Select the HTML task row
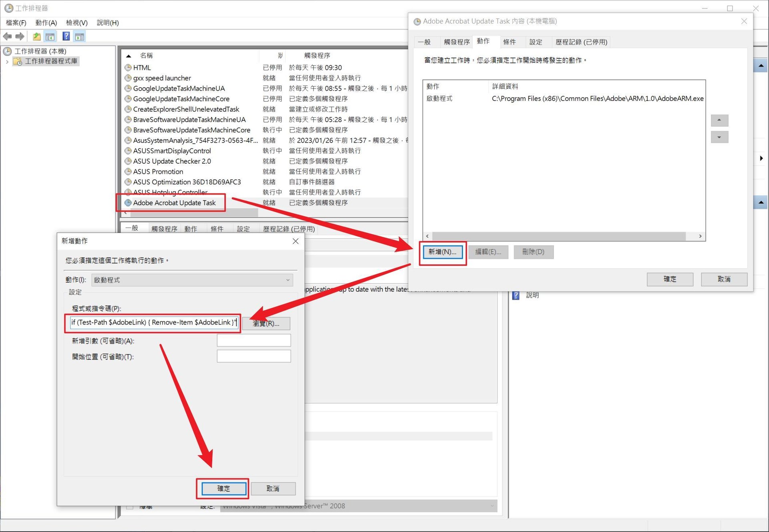 pyautogui.click(x=264, y=68)
